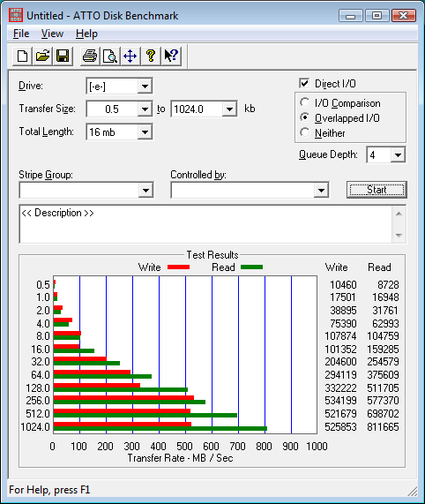Image resolution: width=425 pixels, height=504 pixels.
Task: Save benchmark results with floppy icon
Action: [x=63, y=56]
